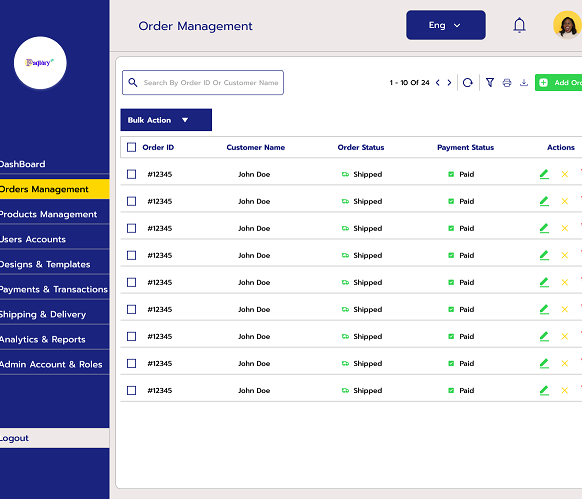Open the filter funnel icon
582x499 pixels.
click(490, 82)
